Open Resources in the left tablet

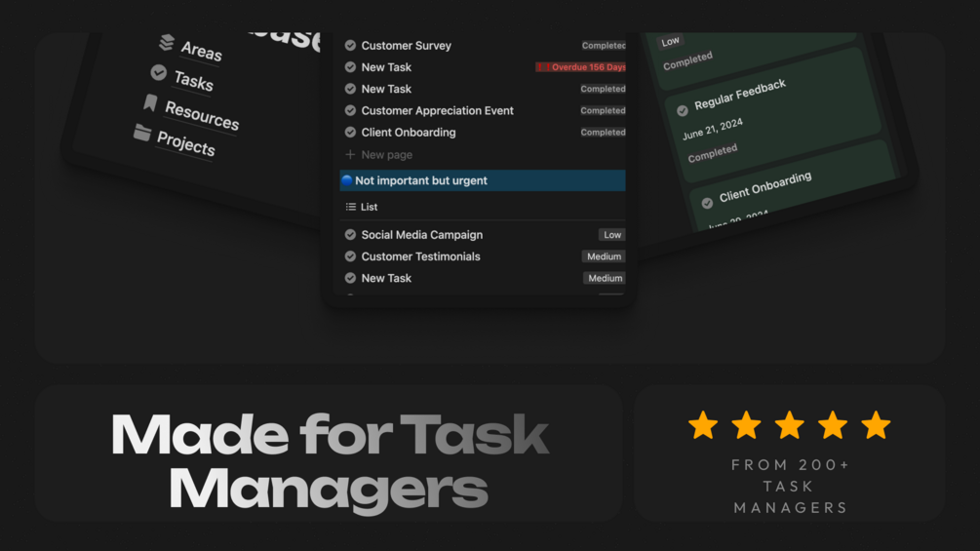coord(202,116)
